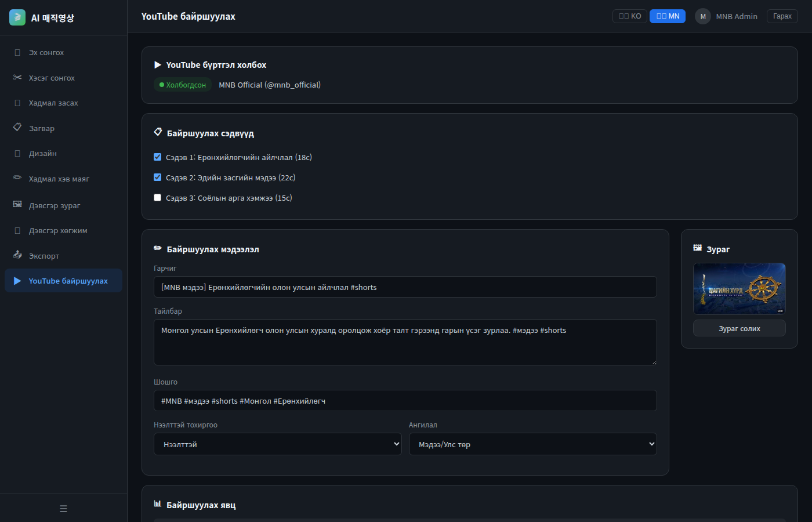Viewport: 812px width, 522px height.
Task: Open Дэвсгэр зураг menu item
Action: click(x=64, y=205)
